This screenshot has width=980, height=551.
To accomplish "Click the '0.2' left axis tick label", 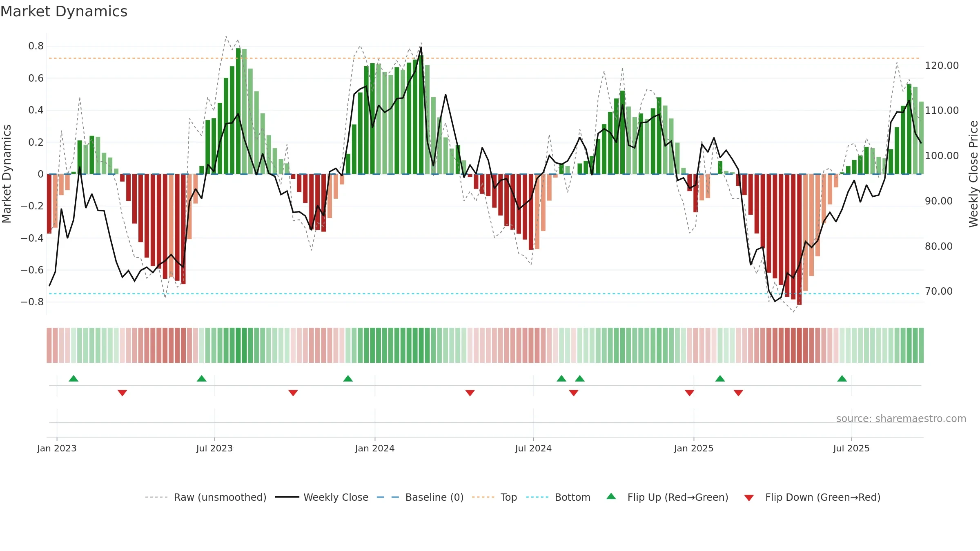I will pos(36,142).
